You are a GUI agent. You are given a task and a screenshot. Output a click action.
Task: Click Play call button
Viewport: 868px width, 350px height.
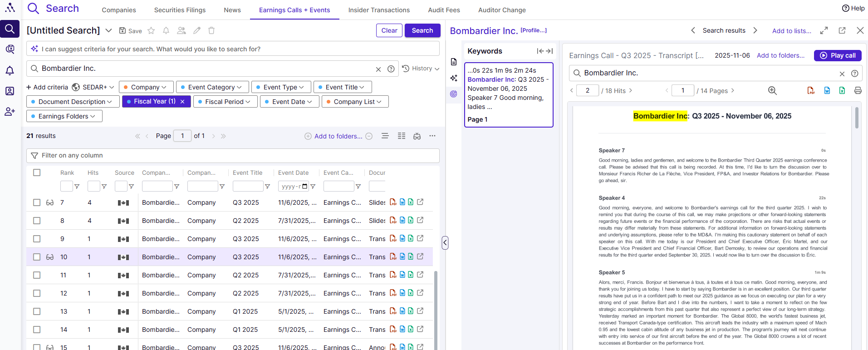tap(838, 55)
